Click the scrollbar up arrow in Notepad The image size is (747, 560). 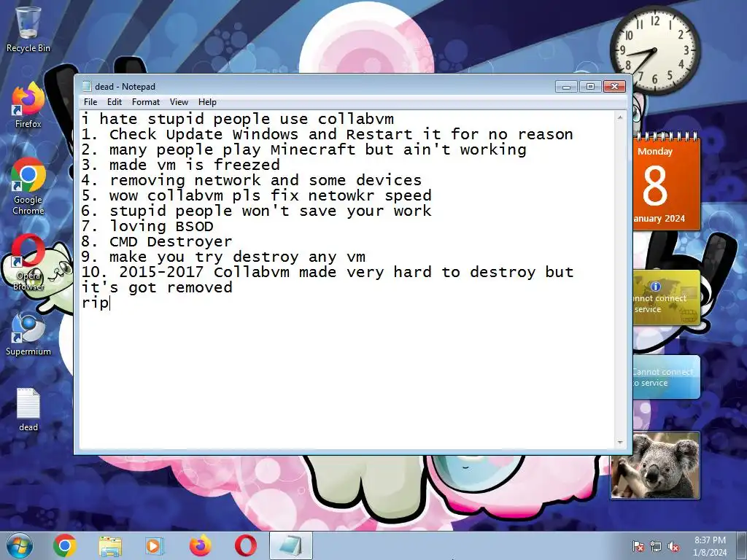tap(620, 117)
